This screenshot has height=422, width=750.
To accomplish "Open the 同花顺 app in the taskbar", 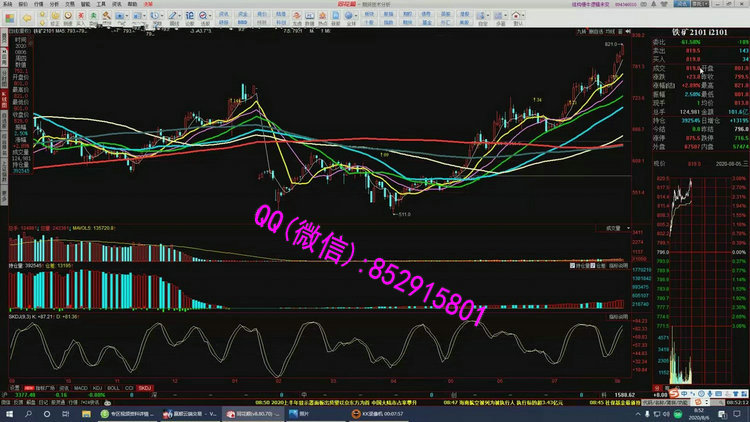I will [247, 412].
